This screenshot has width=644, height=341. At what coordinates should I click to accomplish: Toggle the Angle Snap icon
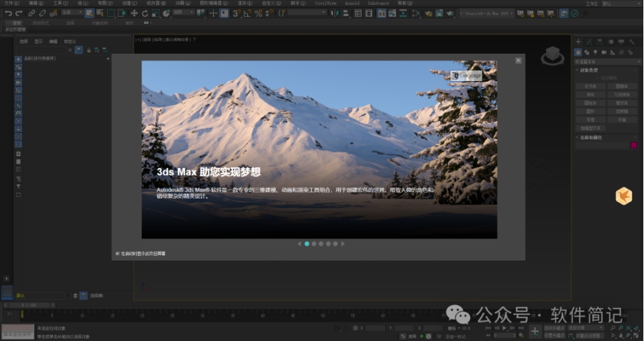247,13
